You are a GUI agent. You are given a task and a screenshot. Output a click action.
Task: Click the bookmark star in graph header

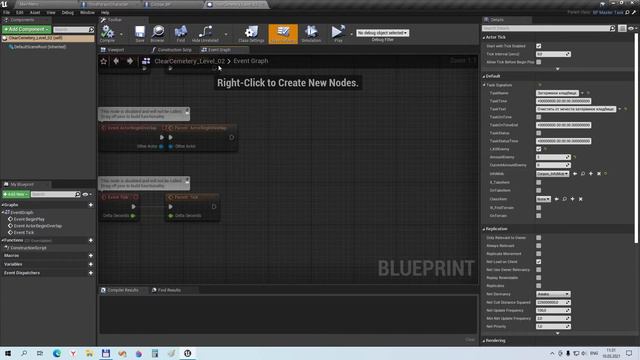click(x=104, y=61)
